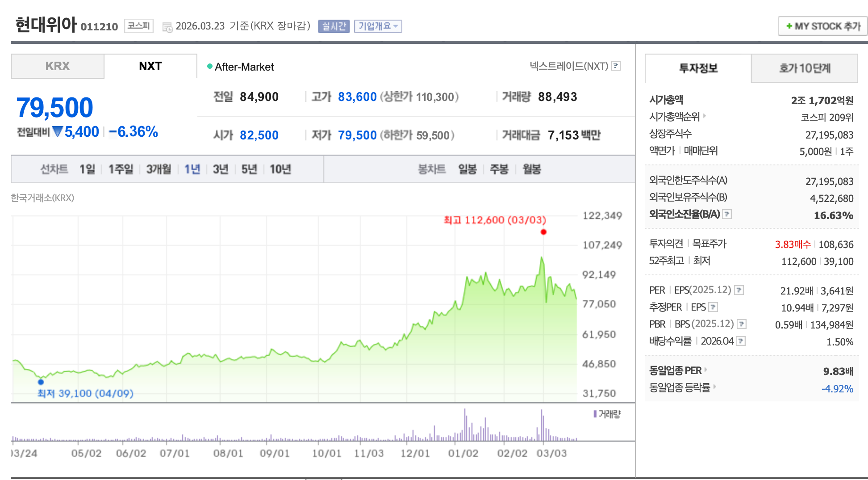This screenshot has height=480, width=868.
Task: Click the 고가 value 83,600
Action: [357, 97]
